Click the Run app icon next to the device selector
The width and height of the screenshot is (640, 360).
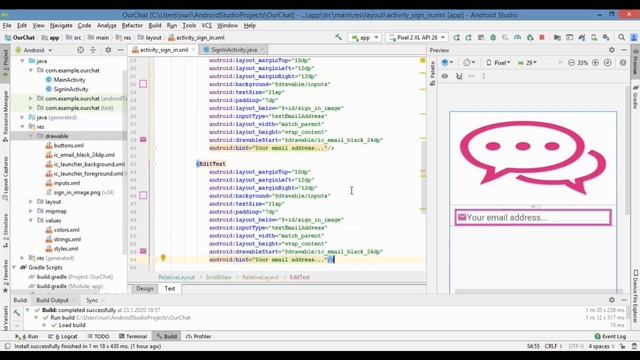(456, 38)
